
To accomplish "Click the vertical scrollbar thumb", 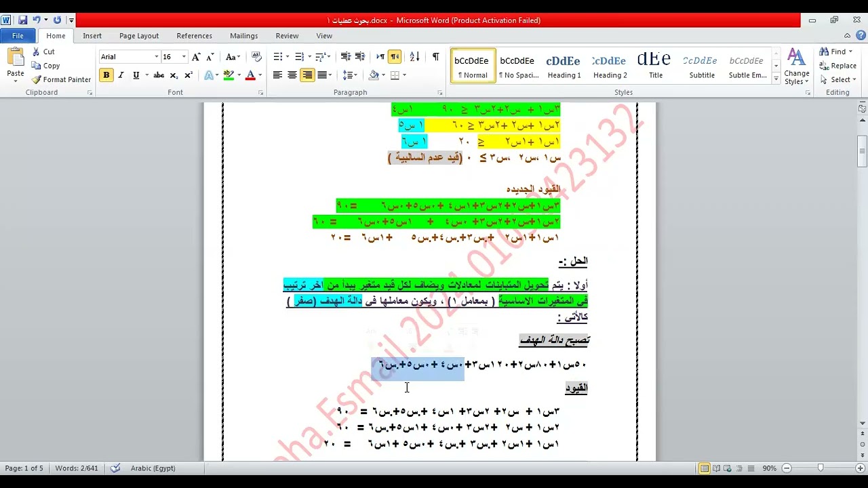I will tap(863, 152).
